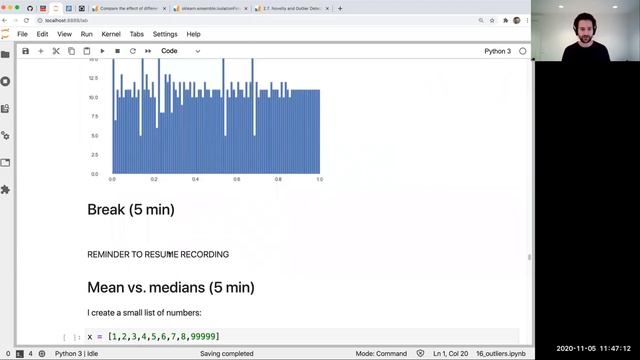Click the code cell x = [1,2,3...]
This screenshot has width=640, height=360.
click(302, 336)
